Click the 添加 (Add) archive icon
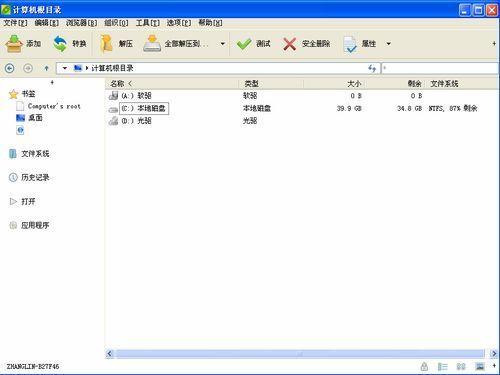 (14, 44)
